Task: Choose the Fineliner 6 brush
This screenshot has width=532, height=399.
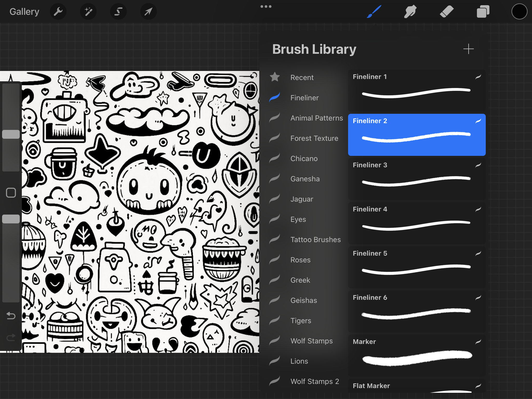Action: pyautogui.click(x=417, y=311)
